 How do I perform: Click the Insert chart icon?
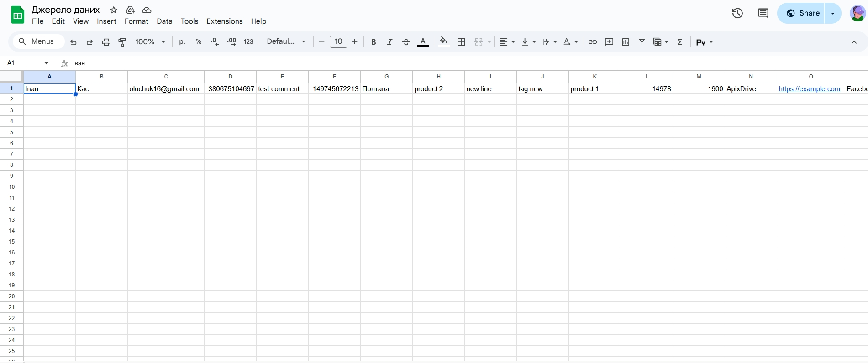point(625,42)
